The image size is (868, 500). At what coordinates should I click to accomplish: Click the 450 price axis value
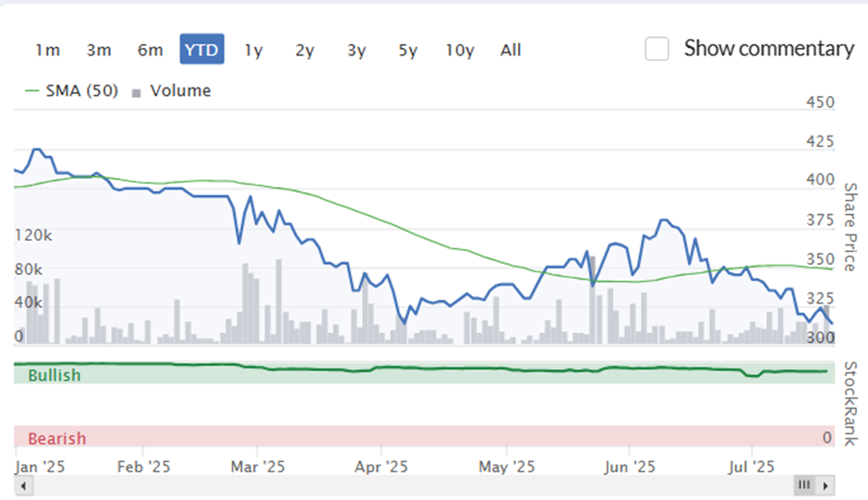[x=820, y=102]
